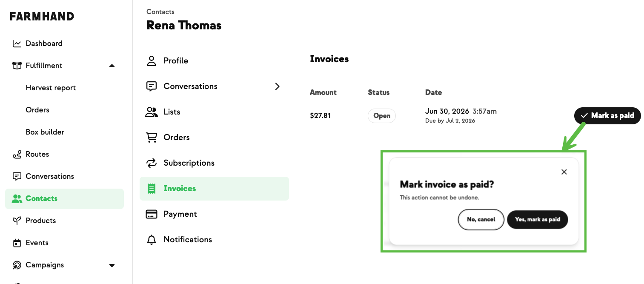This screenshot has width=644, height=284.
Task: Click the Rena Thomas page title
Action: tap(184, 26)
